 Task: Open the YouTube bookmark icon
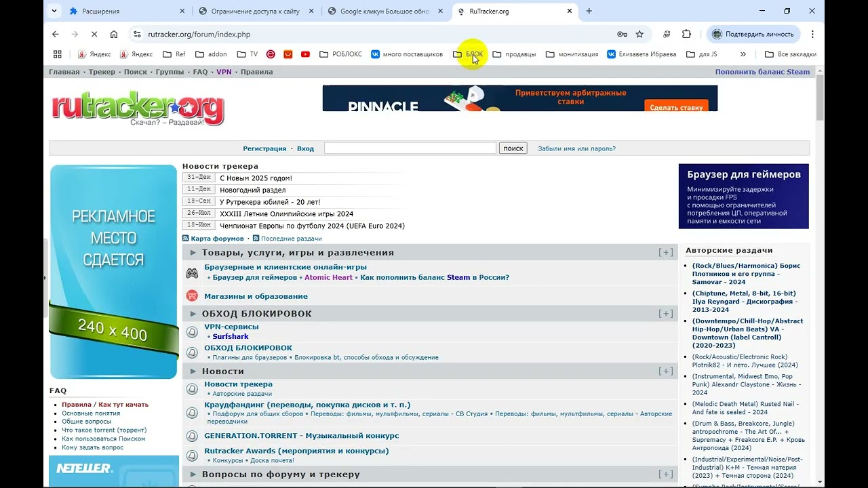(305, 54)
